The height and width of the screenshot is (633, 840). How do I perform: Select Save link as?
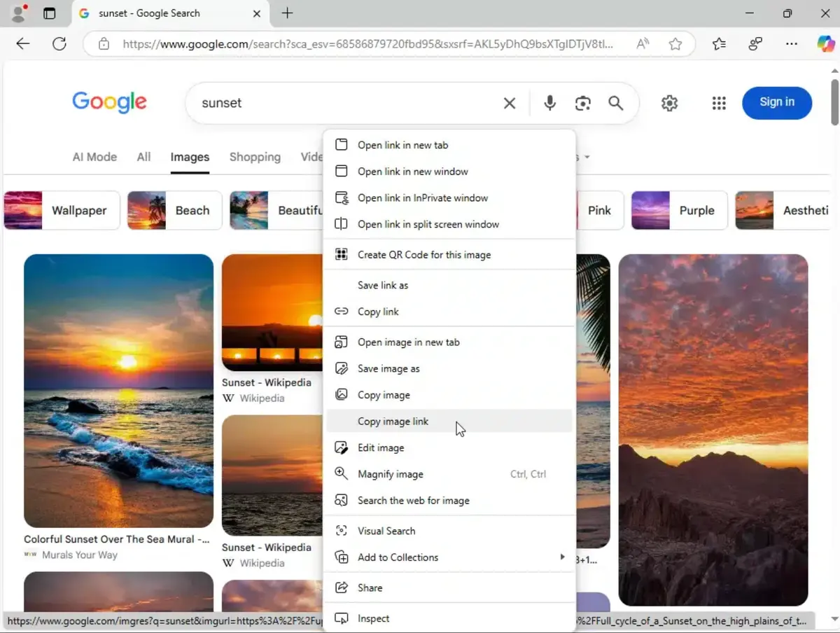tap(449, 285)
